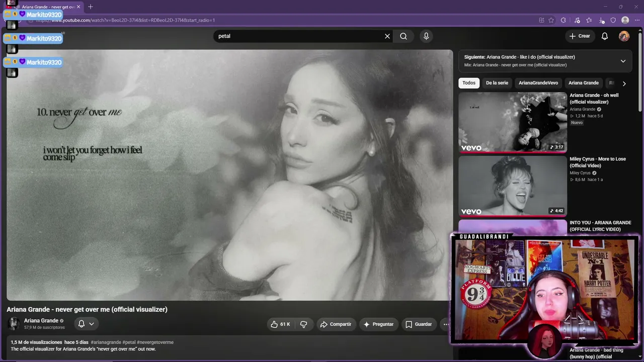Click the Mix playlist subtitle text

tap(515, 65)
